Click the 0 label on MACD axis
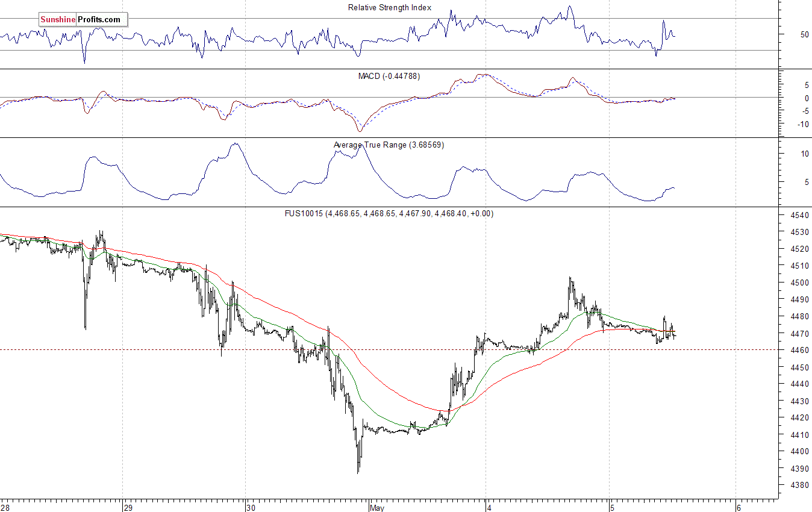The width and height of the screenshot is (812, 512). [807, 98]
